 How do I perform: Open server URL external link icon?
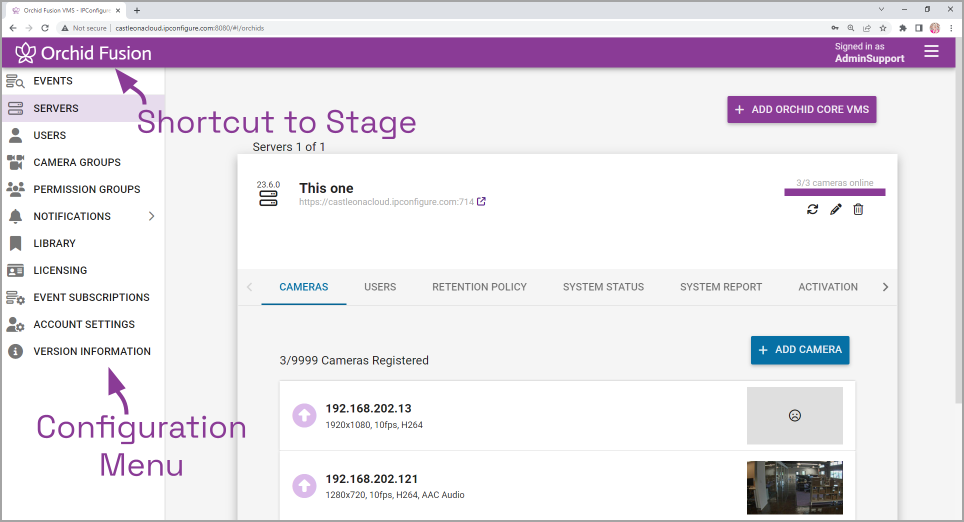coord(481,201)
